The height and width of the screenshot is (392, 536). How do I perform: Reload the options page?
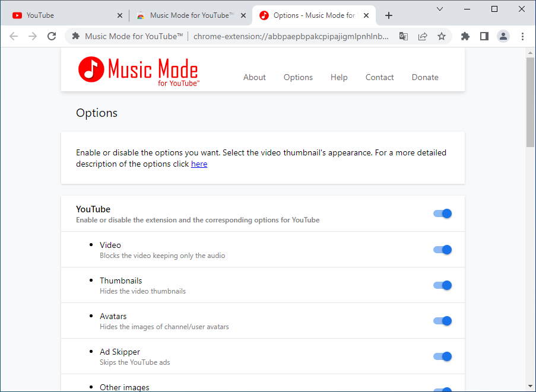pyautogui.click(x=52, y=36)
